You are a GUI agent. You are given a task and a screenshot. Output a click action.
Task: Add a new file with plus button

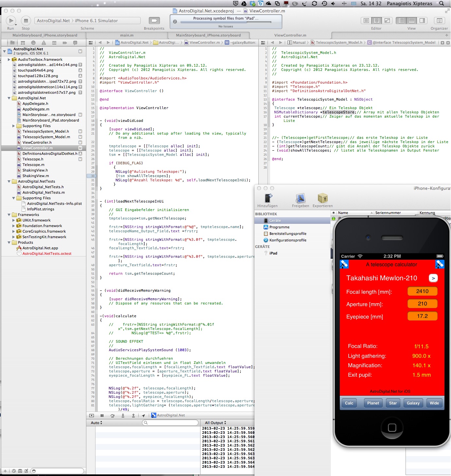click(x=5, y=471)
